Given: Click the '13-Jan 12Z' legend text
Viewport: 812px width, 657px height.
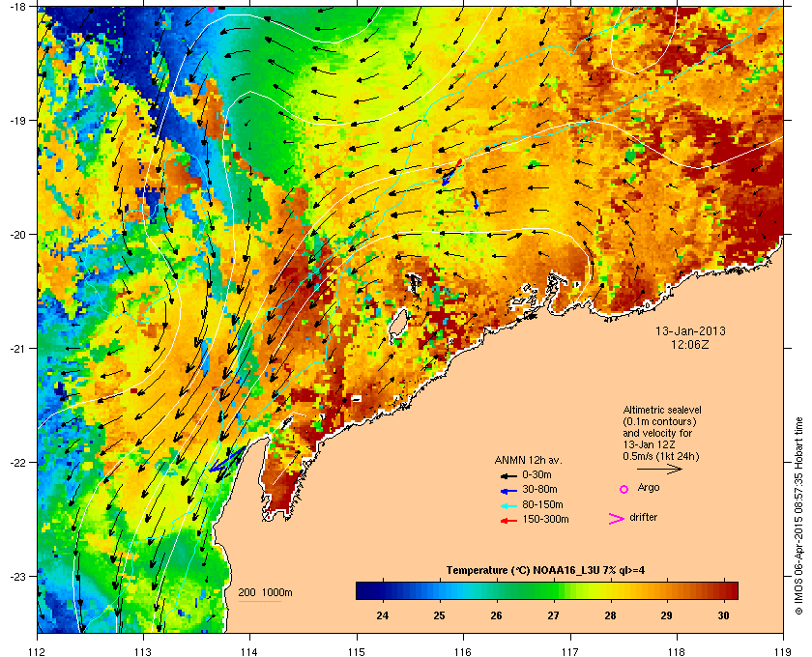Looking at the screenshot, I should point(650,444).
